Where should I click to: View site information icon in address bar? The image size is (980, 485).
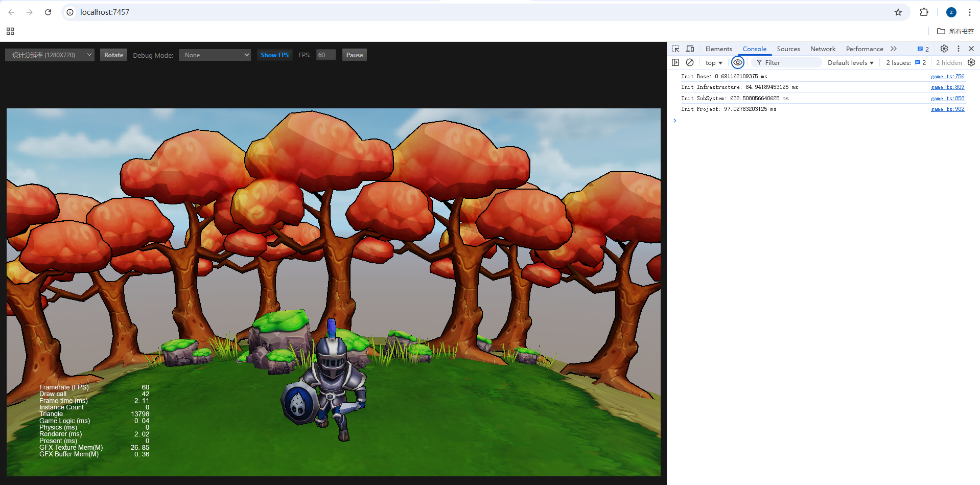pyautogui.click(x=71, y=12)
